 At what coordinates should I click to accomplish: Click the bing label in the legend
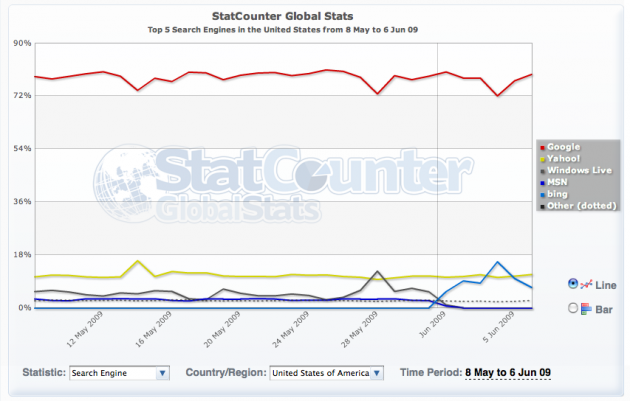coord(559,195)
